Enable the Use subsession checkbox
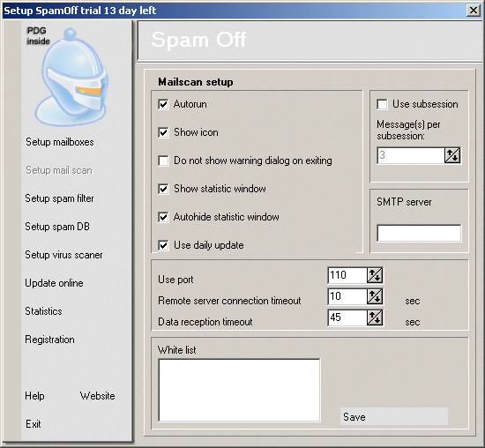Image resolution: width=485 pixels, height=448 pixels. (x=383, y=104)
